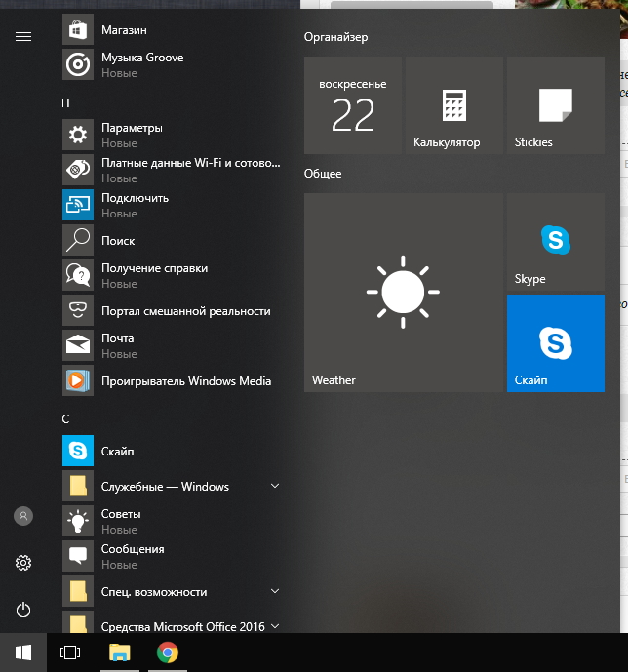Click the Спец. возможности folder icon
Screen dimensions: 628x672
78,591
